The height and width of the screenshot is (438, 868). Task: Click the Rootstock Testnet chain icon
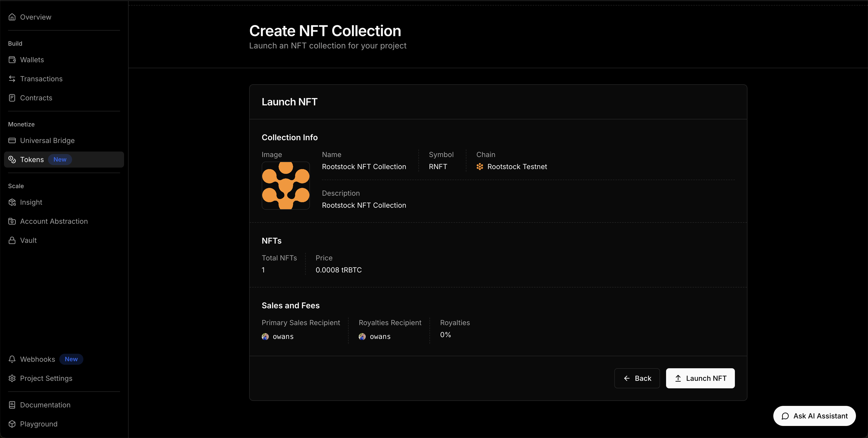tap(480, 166)
